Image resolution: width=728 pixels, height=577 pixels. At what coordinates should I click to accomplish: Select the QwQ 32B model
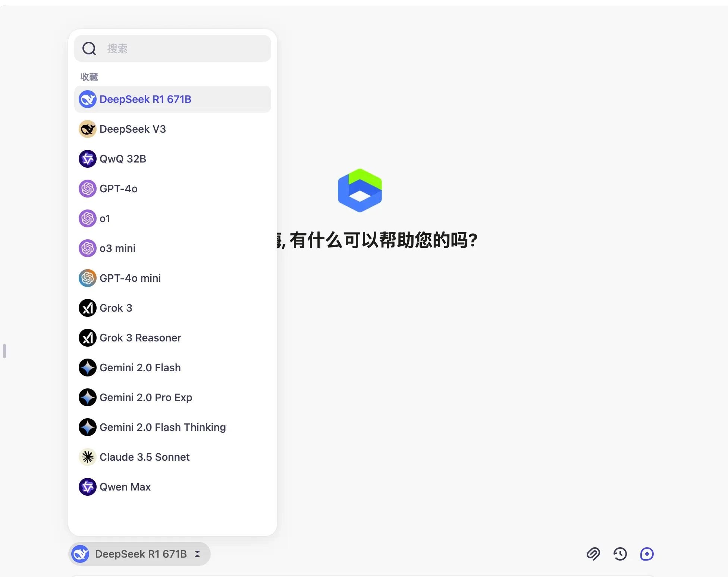(x=173, y=159)
